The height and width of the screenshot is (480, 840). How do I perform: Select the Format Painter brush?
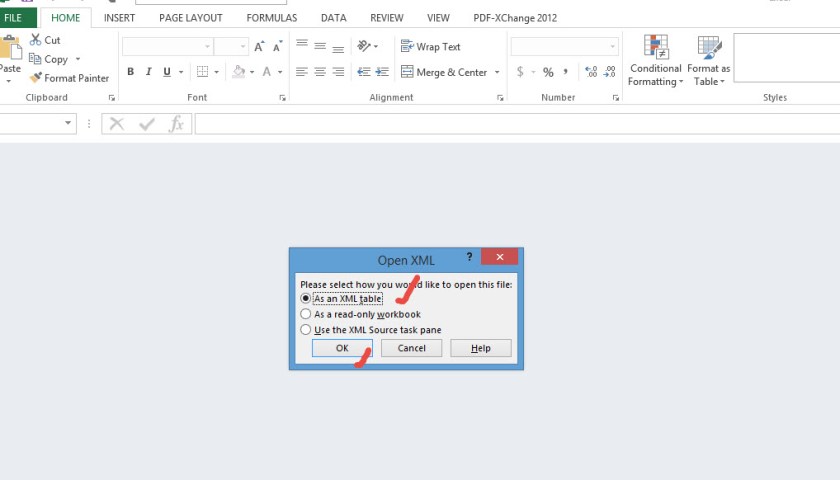coord(35,78)
